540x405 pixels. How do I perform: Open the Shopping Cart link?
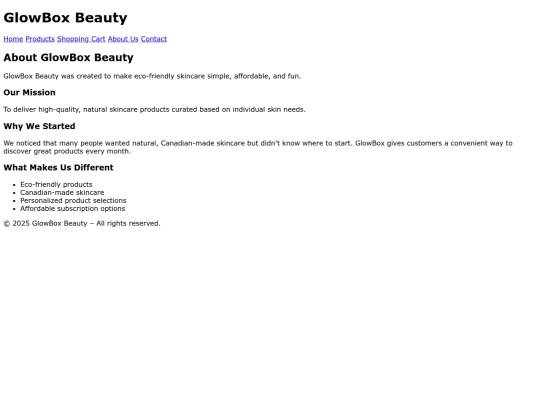click(81, 39)
